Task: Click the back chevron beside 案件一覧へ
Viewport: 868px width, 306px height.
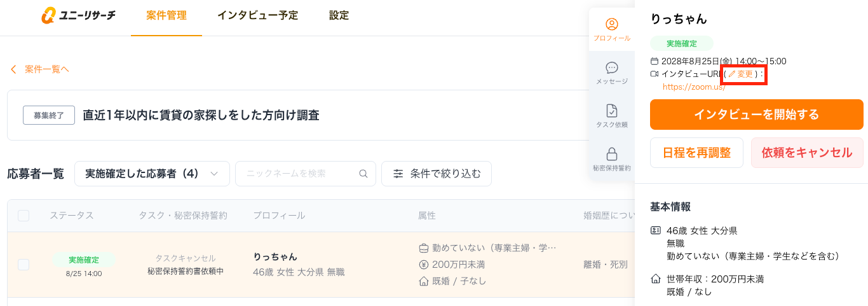Action: click(x=13, y=69)
